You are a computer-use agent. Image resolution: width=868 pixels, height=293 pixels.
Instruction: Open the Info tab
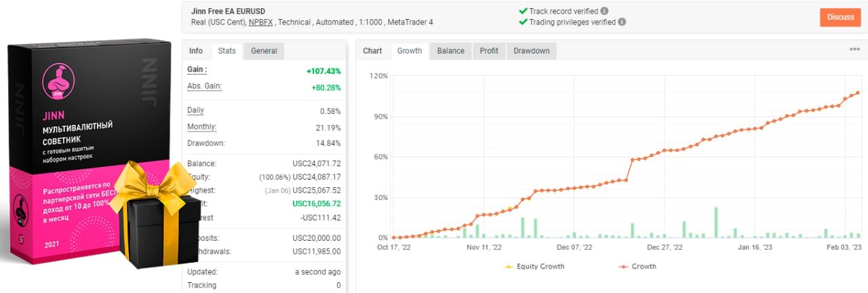click(196, 51)
